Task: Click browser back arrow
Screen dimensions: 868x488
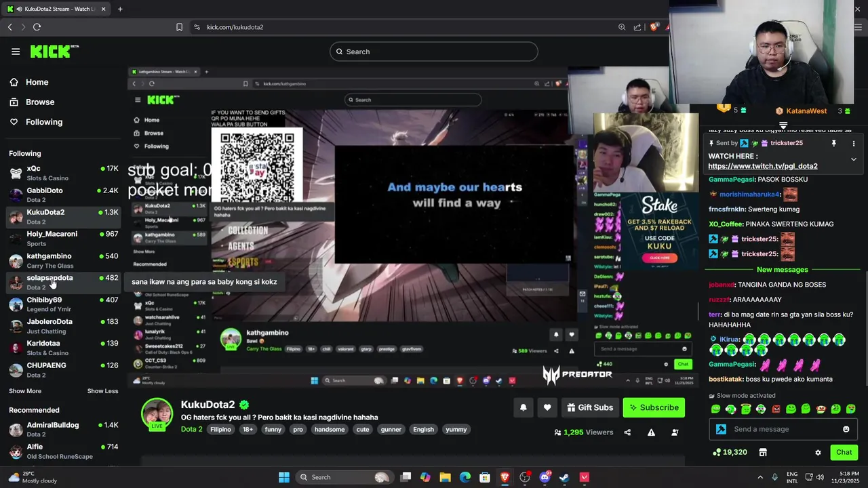Action: tap(9, 27)
